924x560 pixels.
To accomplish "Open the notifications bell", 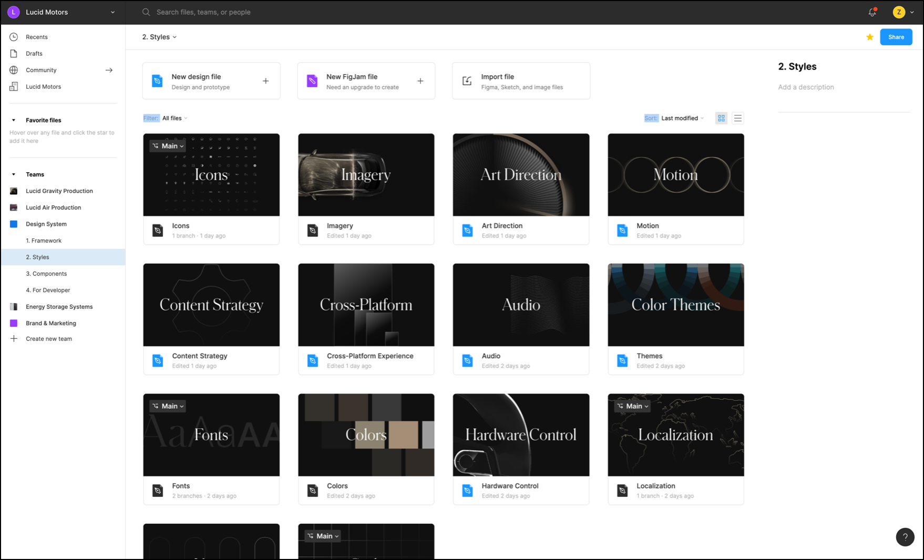I will (872, 12).
